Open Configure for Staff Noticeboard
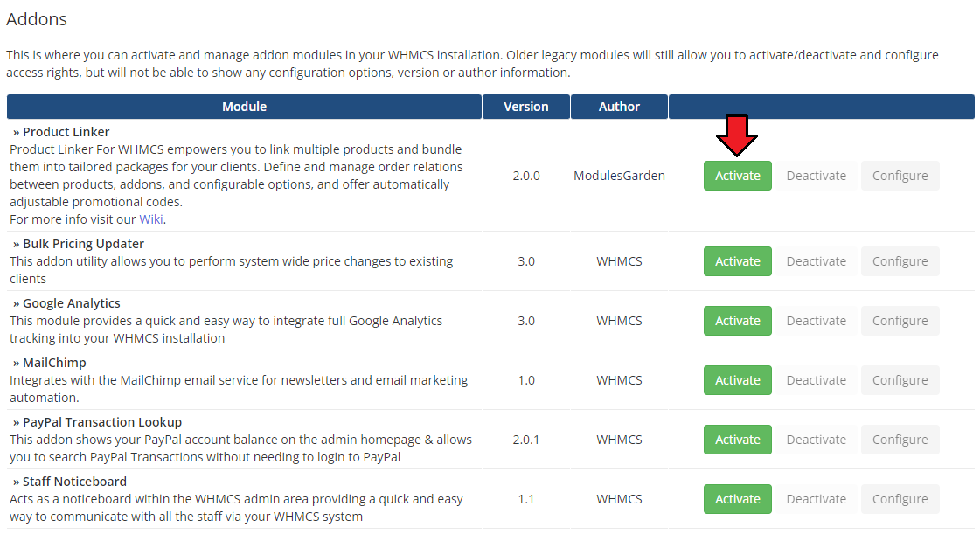Screen dimensions: 980x548 (900, 499)
